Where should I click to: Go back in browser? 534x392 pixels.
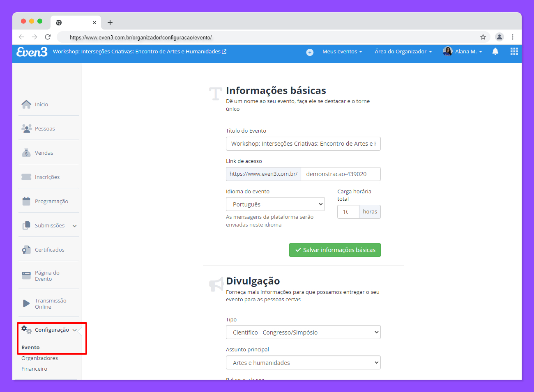[21, 37]
